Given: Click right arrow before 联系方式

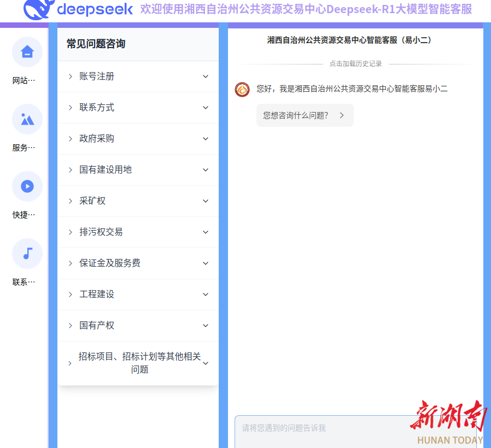Looking at the screenshot, I should (x=71, y=108).
